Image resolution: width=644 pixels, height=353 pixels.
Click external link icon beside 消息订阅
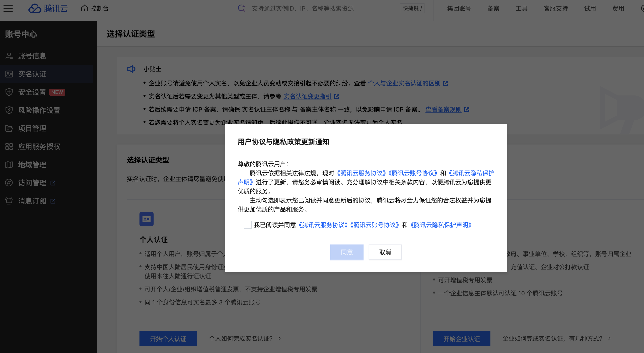(53, 201)
